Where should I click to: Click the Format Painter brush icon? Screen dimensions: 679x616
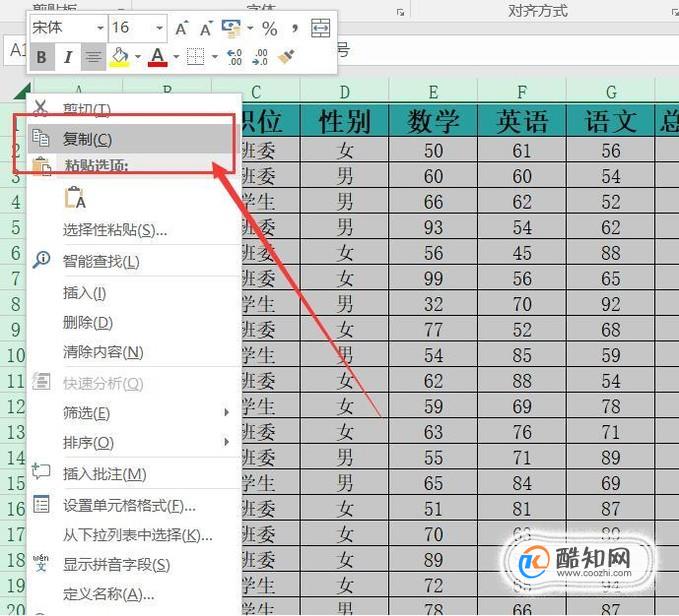coord(286,57)
